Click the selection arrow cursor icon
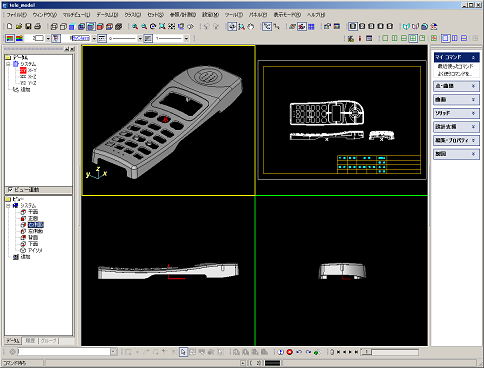Screen dimensions: 484x368 (x=183, y=352)
